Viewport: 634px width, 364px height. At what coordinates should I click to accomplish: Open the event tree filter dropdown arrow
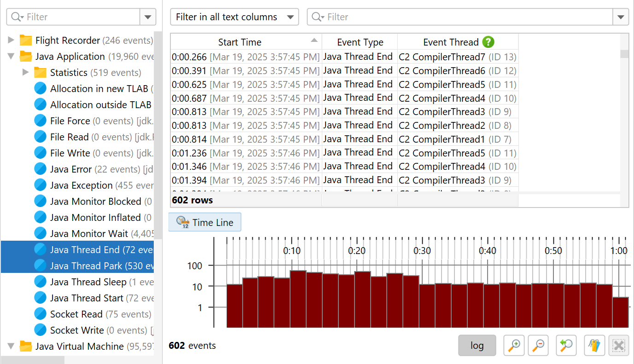click(148, 17)
